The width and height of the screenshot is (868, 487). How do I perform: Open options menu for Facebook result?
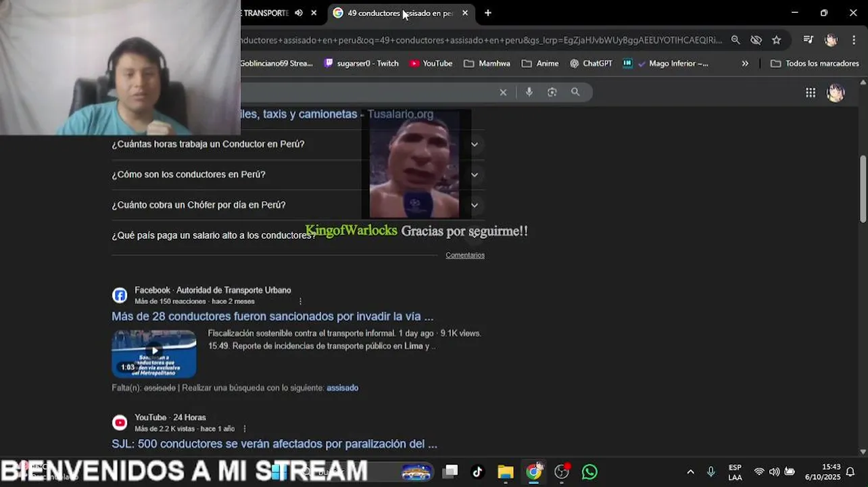(x=301, y=302)
